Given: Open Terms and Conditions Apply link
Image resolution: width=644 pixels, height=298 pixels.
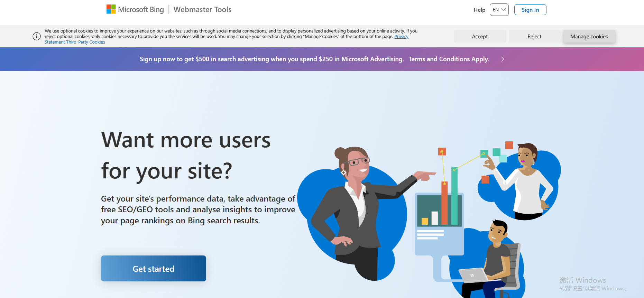Looking at the screenshot, I should (x=449, y=59).
